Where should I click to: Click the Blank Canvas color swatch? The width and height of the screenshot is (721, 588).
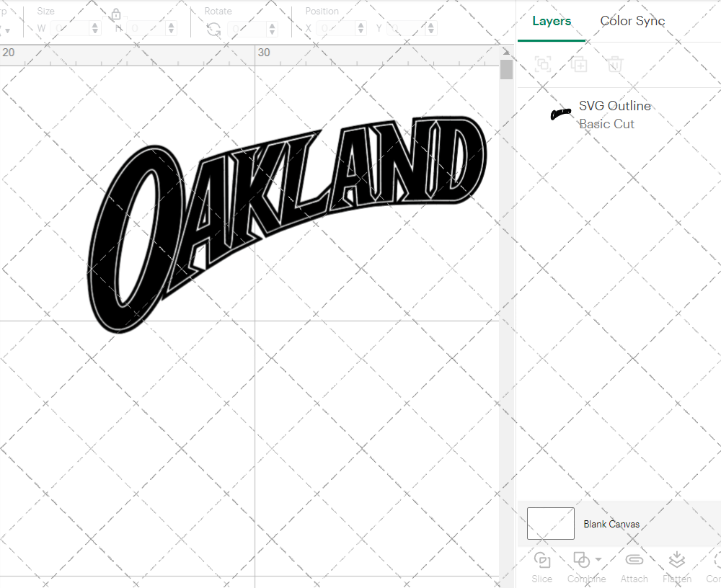[550, 524]
